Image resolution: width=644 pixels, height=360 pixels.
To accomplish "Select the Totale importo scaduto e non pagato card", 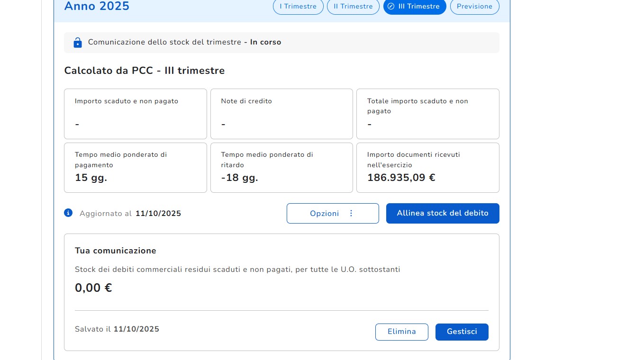I will (x=427, y=114).
